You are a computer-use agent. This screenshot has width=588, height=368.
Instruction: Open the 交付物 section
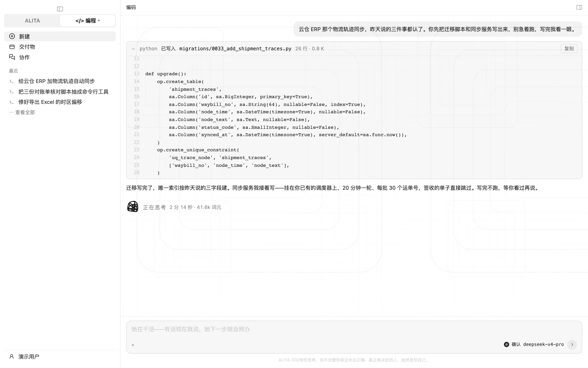point(60,47)
